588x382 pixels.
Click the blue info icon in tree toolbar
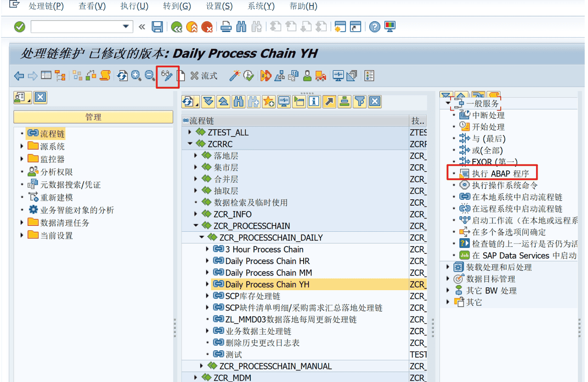314,102
